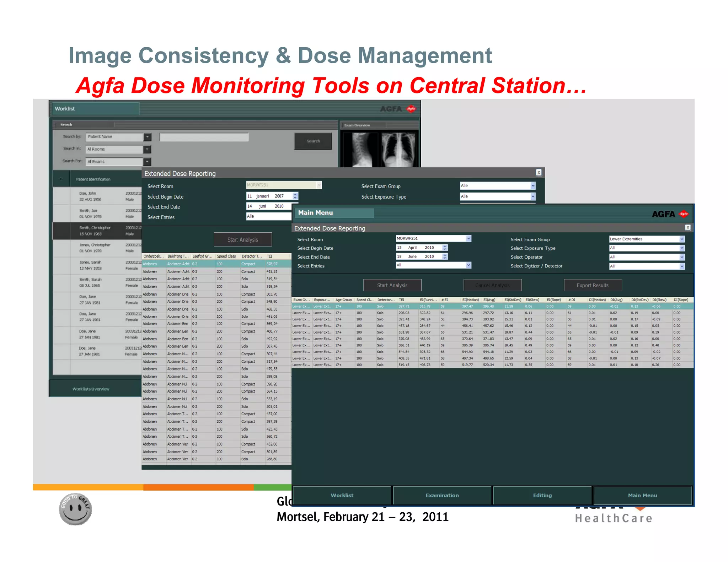The height and width of the screenshot is (562, 728).
Task: Select the row with TEI 519.15
Action: [492, 365]
